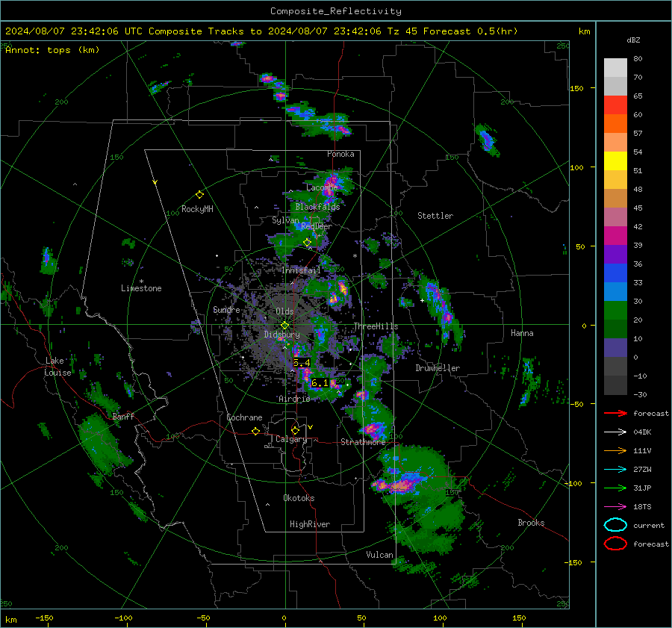
Task: Pick the orange 57-60 dBZ swatch
Action: point(615,124)
